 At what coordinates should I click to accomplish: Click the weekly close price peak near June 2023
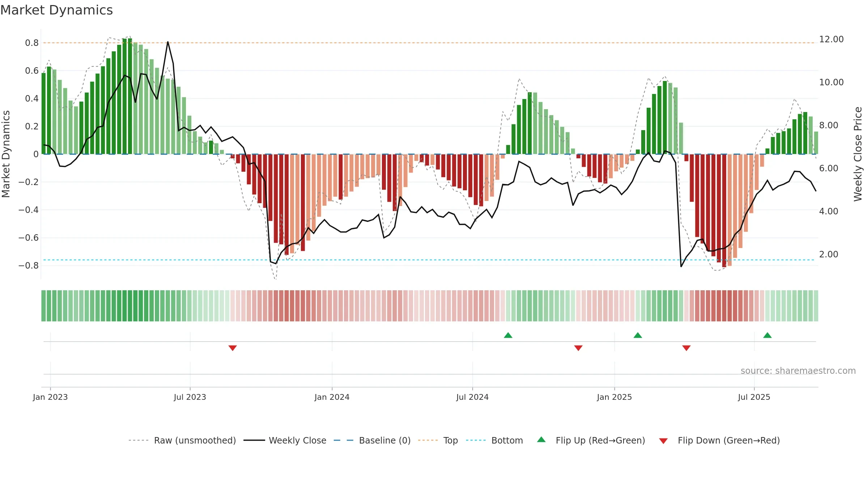click(x=168, y=42)
